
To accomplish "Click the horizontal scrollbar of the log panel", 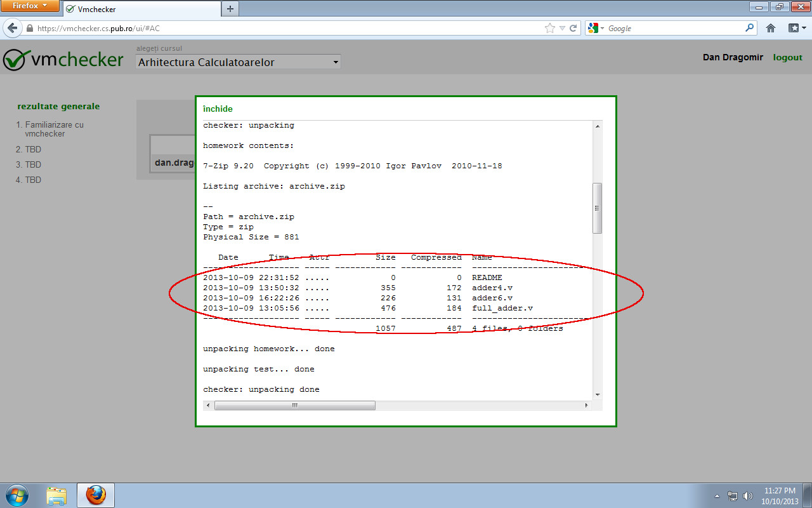I will [x=295, y=404].
